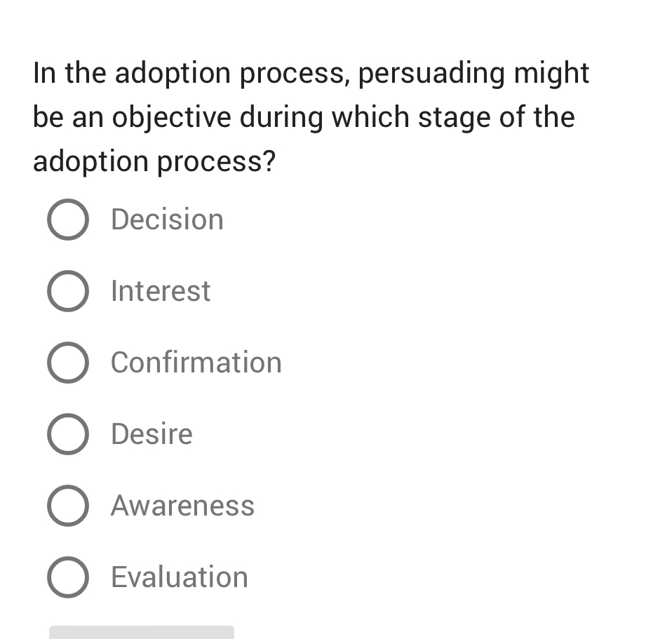Image resolution: width=672 pixels, height=639 pixels.
Task: Select the Evaluation radio button
Action: (x=67, y=577)
